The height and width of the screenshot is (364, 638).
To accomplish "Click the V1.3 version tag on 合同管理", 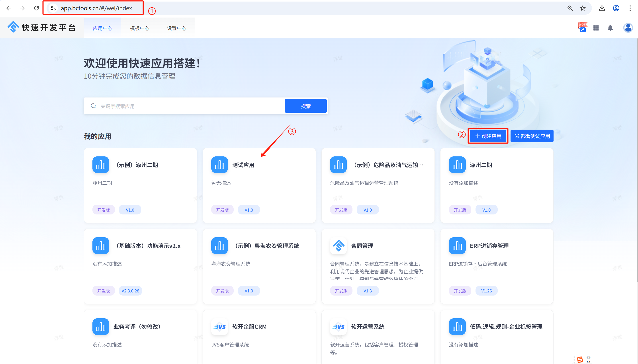I will point(367,291).
